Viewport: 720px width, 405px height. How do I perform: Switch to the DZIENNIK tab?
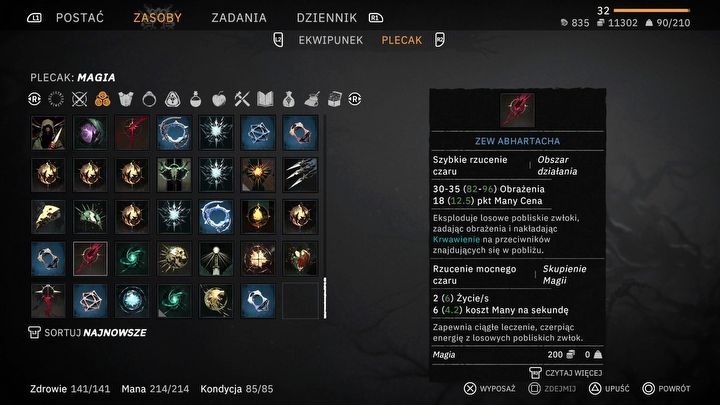(x=326, y=18)
